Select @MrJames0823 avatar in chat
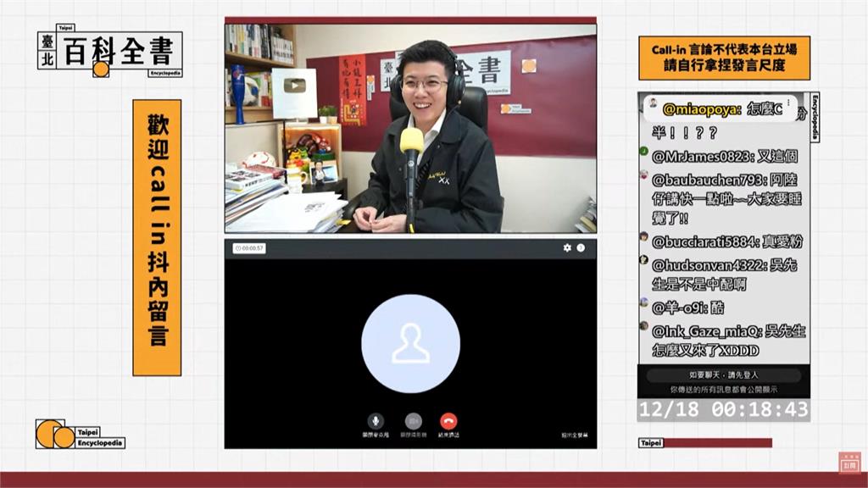The height and width of the screenshot is (488, 868). (x=644, y=153)
